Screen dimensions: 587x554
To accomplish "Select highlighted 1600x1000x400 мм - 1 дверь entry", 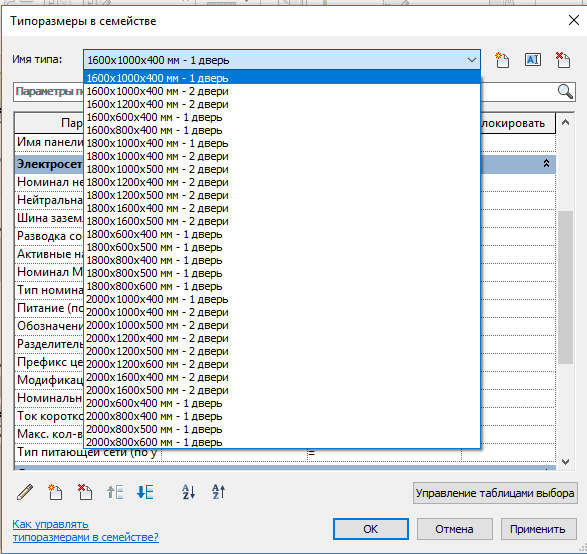I will [x=282, y=78].
